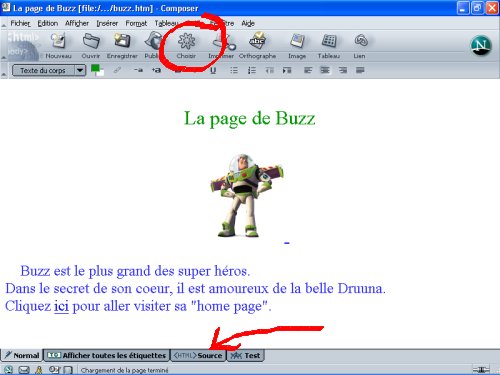Open the Insérer menu
This screenshot has height=375, width=500.
[107, 23]
